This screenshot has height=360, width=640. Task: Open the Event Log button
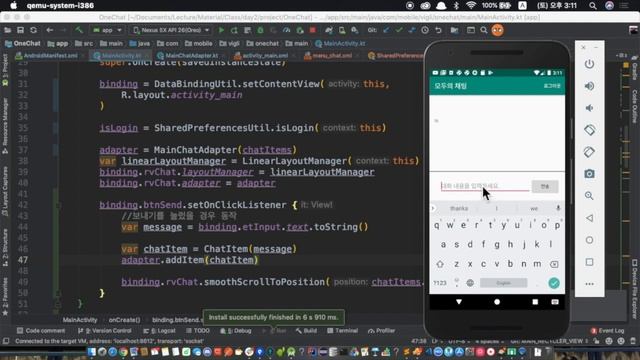point(607,331)
